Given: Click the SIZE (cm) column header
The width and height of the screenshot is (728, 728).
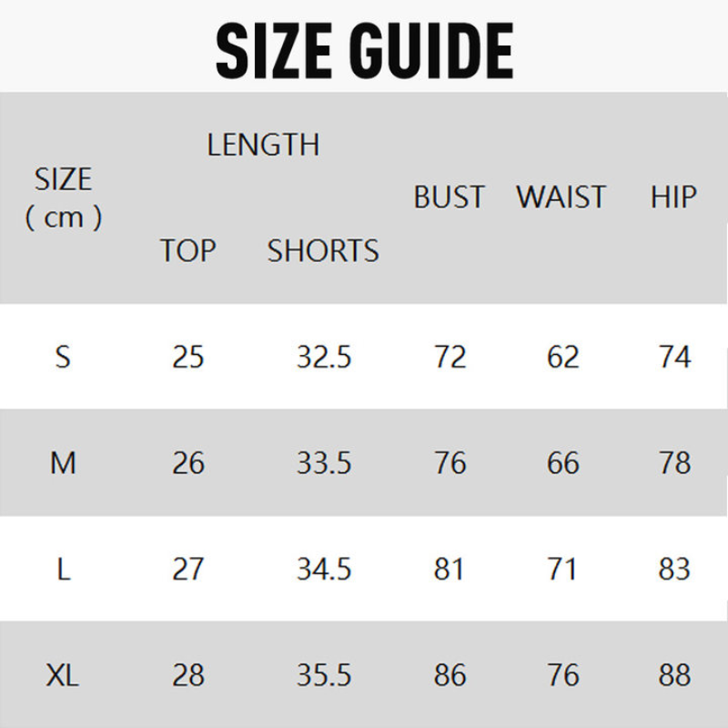Looking at the screenshot, I should (x=63, y=197).
